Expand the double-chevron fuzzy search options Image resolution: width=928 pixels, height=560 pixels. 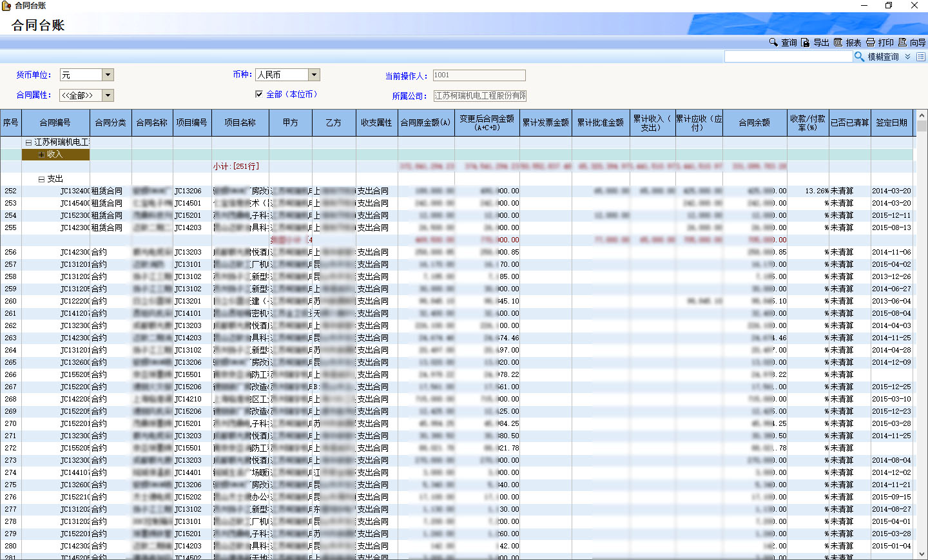(907, 57)
